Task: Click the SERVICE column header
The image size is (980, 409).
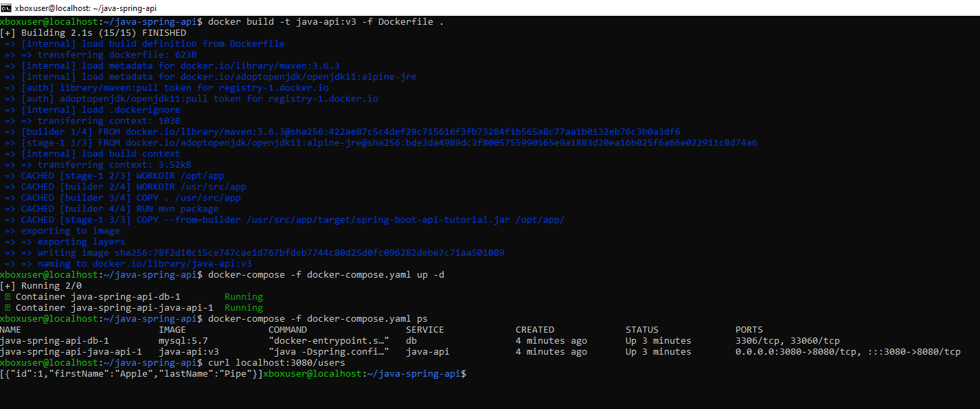Action: pos(425,330)
